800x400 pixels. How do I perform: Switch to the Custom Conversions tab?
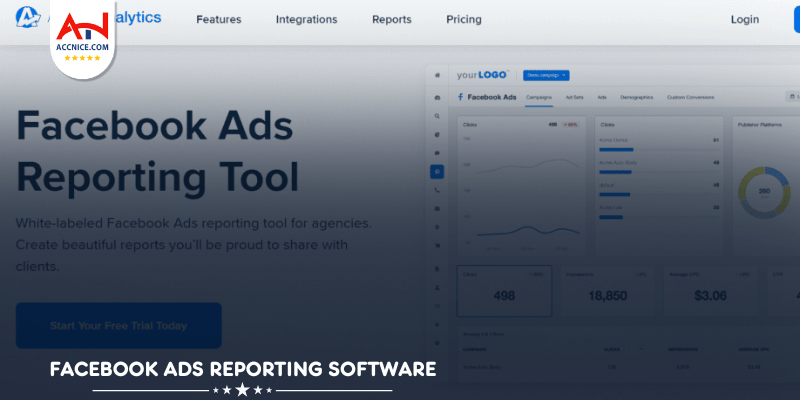pos(690,97)
